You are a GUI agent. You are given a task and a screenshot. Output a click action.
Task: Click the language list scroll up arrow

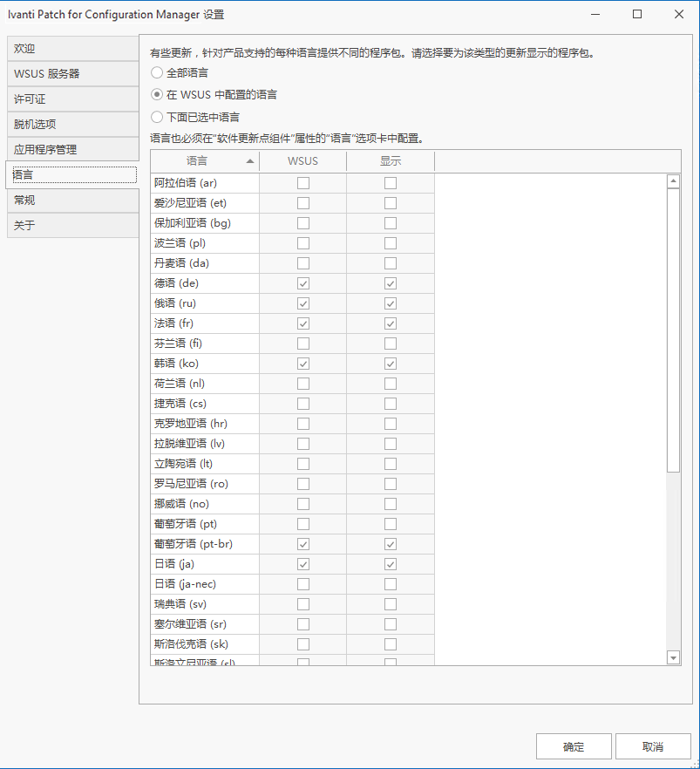(x=674, y=181)
